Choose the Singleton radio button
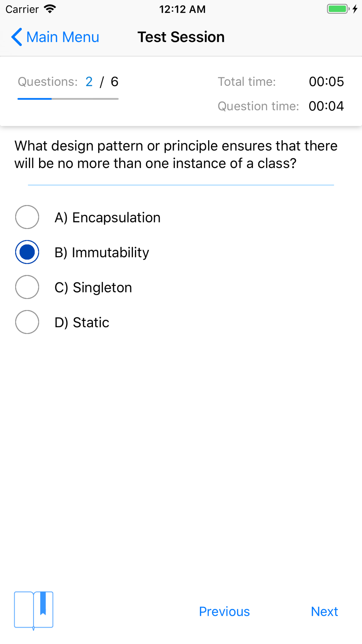This screenshot has height=644, width=362. 27,287
